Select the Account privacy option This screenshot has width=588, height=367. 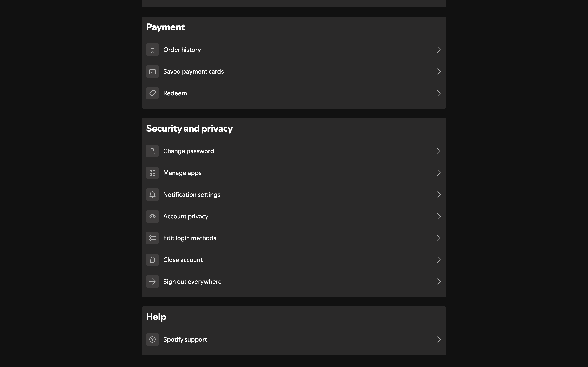(x=186, y=216)
